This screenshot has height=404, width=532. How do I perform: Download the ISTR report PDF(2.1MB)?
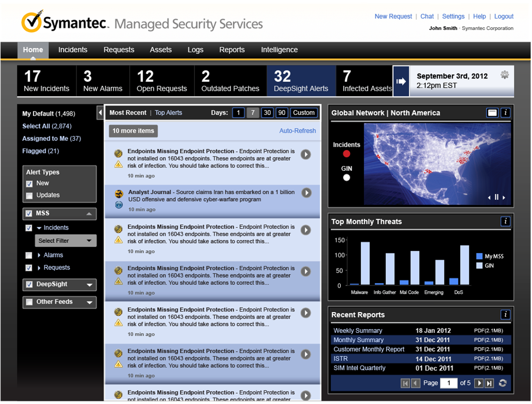pyautogui.click(x=488, y=359)
